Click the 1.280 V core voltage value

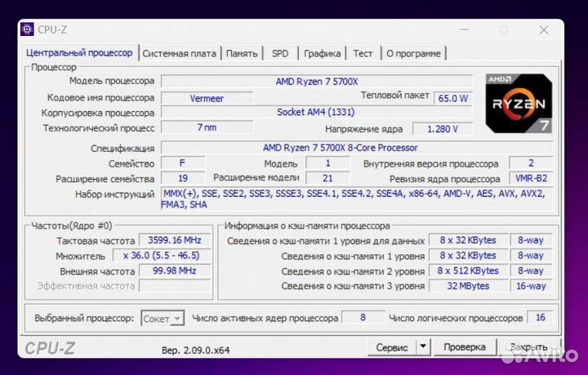tap(443, 129)
